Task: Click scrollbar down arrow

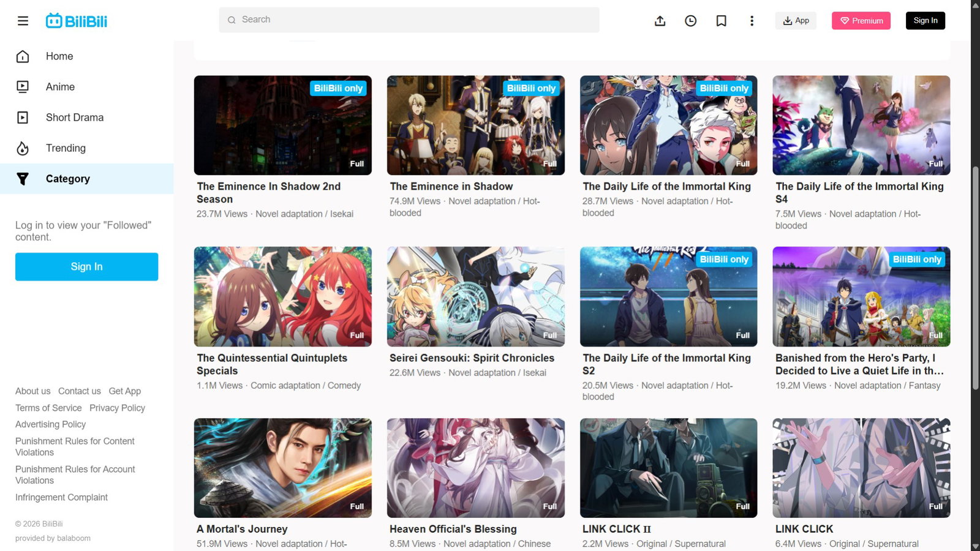Action: coord(975,546)
